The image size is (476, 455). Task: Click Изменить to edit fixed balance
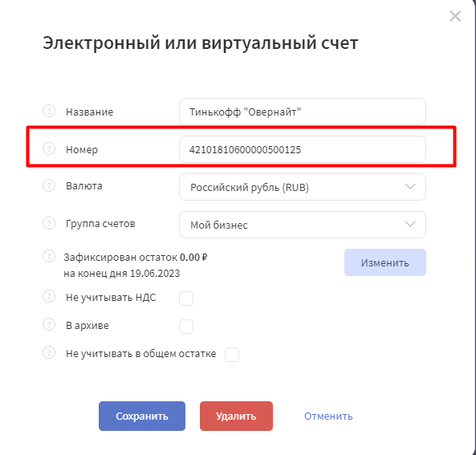pyautogui.click(x=385, y=262)
